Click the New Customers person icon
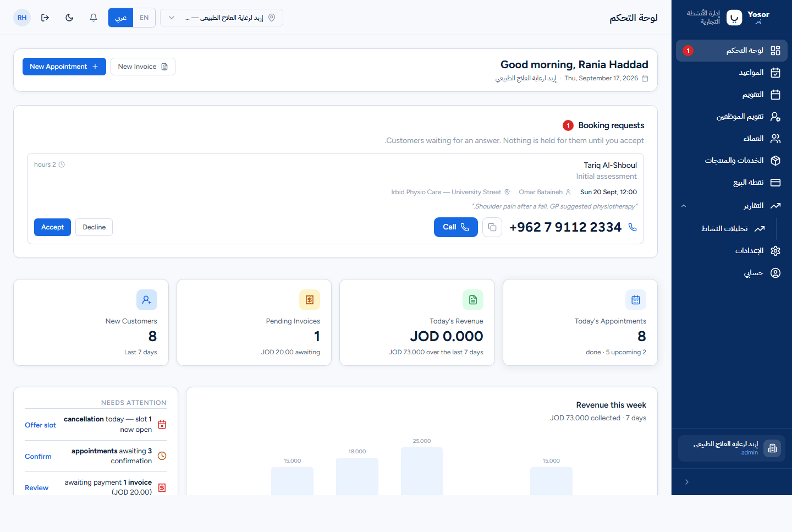The height and width of the screenshot is (532, 792). (147, 300)
